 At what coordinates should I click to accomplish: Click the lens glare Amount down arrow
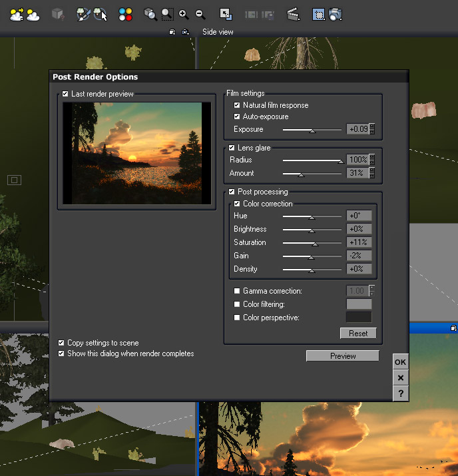(x=372, y=176)
